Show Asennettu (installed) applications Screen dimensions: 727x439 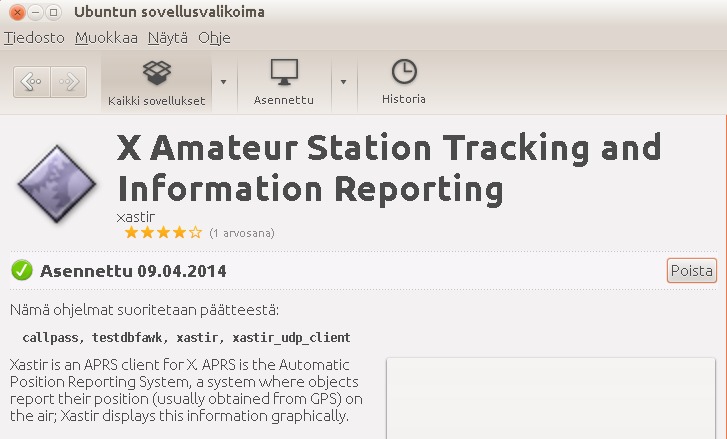click(284, 83)
